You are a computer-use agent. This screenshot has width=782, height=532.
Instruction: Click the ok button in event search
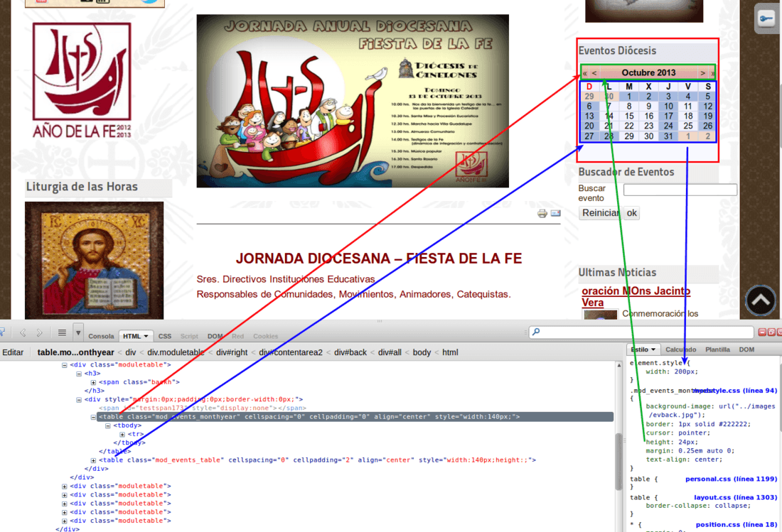pyautogui.click(x=632, y=213)
